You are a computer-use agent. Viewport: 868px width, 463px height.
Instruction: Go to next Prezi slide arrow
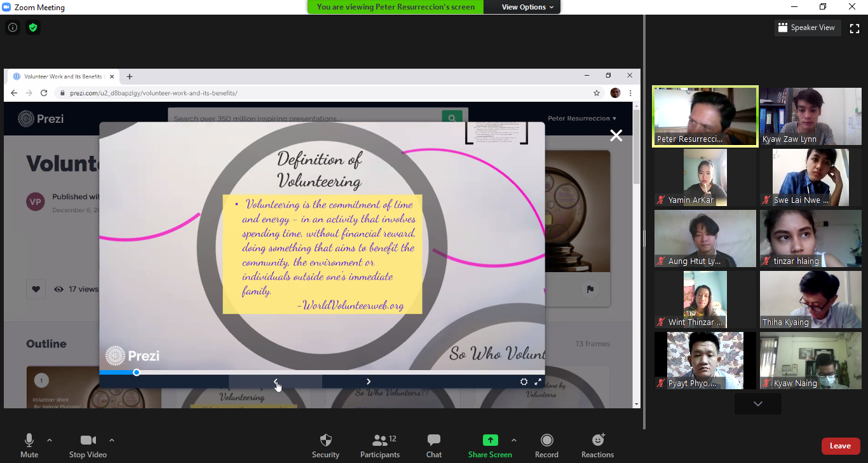click(x=369, y=382)
